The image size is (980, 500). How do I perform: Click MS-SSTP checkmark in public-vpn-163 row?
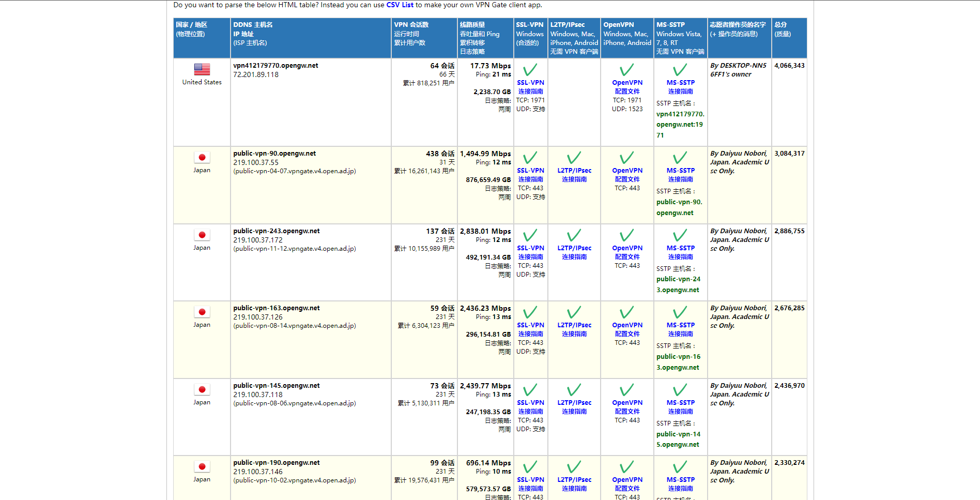pyautogui.click(x=680, y=312)
